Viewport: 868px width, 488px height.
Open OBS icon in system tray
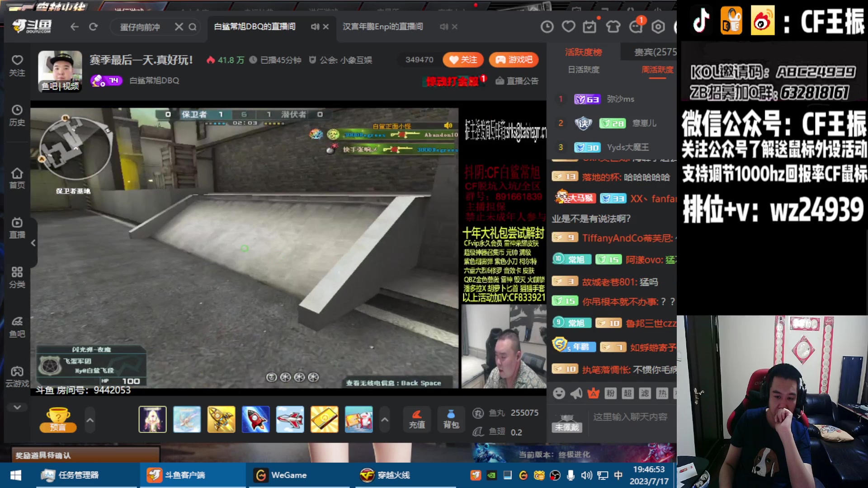tap(555, 475)
